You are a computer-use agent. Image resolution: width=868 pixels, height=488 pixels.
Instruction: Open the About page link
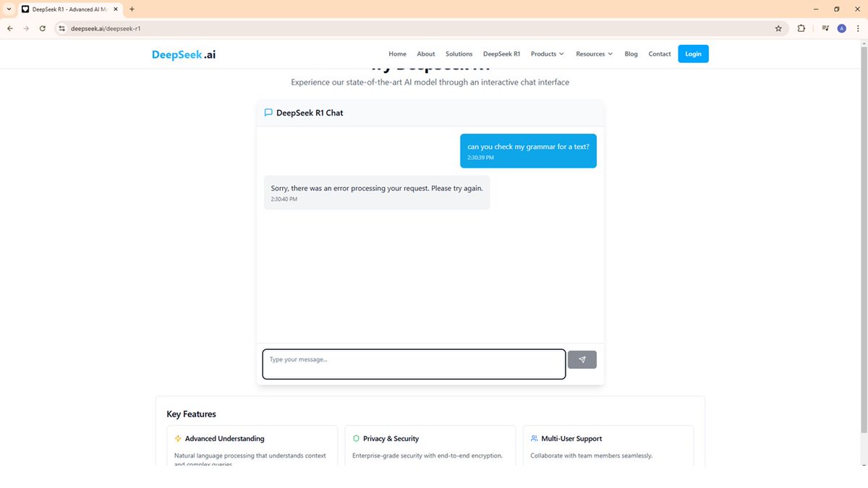tap(426, 53)
